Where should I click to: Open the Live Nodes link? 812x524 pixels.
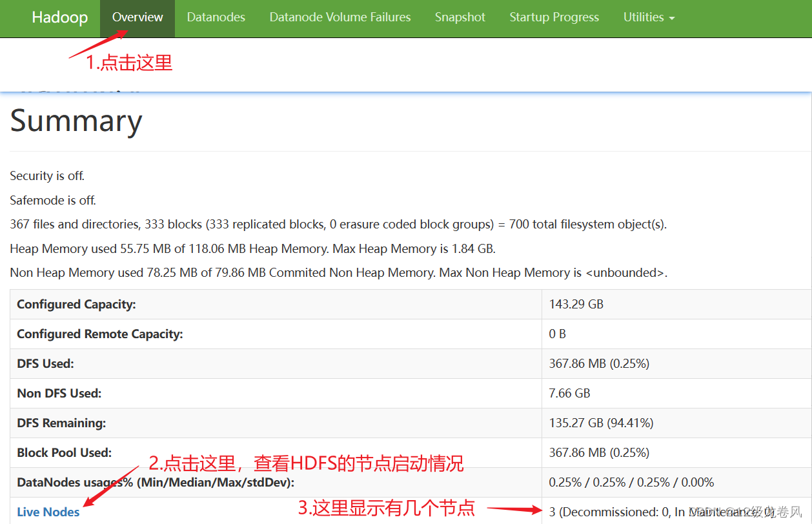pos(48,512)
